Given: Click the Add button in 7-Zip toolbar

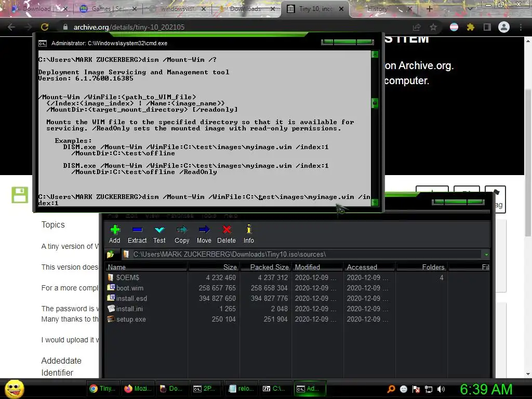Looking at the screenshot, I should pyautogui.click(x=115, y=234).
